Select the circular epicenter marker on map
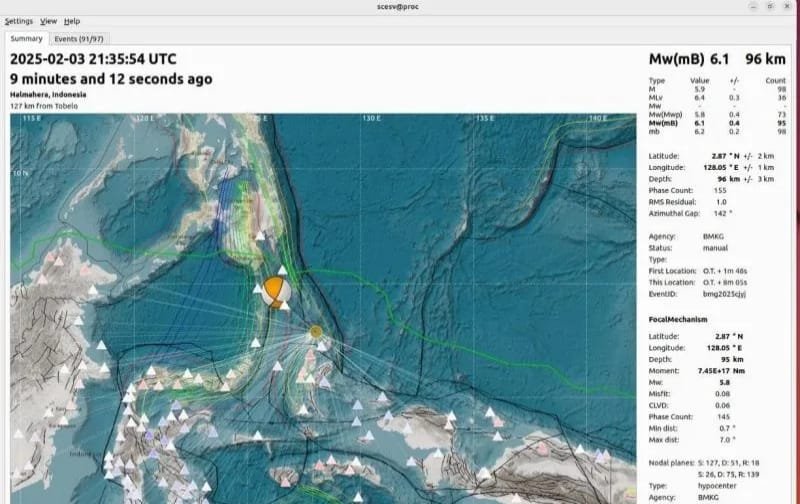 (316, 331)
